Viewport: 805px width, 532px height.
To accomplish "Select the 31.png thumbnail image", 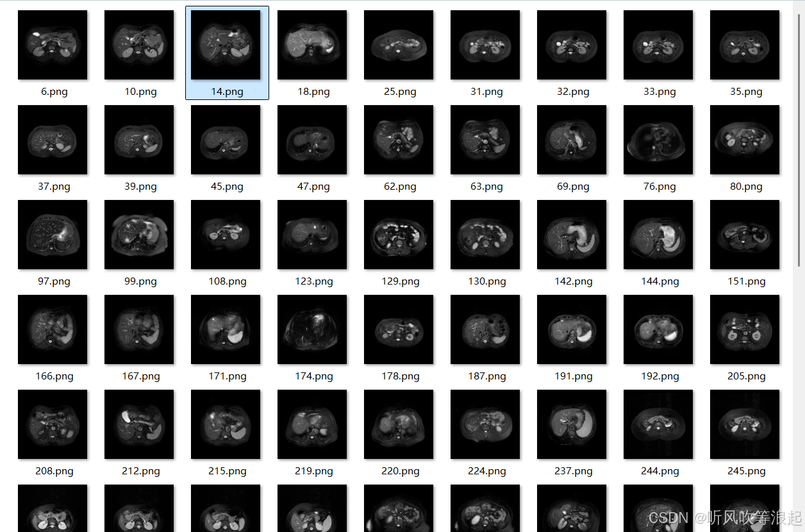I will point(485,45).
